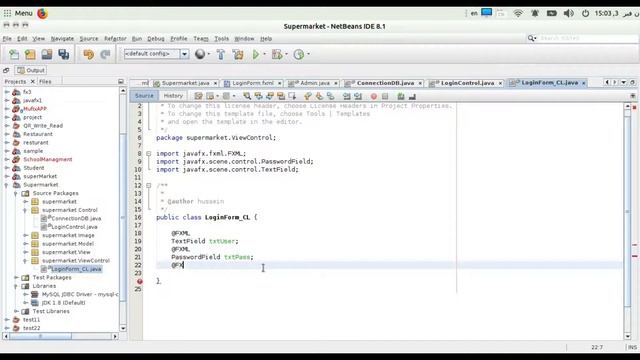Viewport: 640px width, 360px height.
Task: Open the Navigate menu
Action: click(x=62, y=39)
